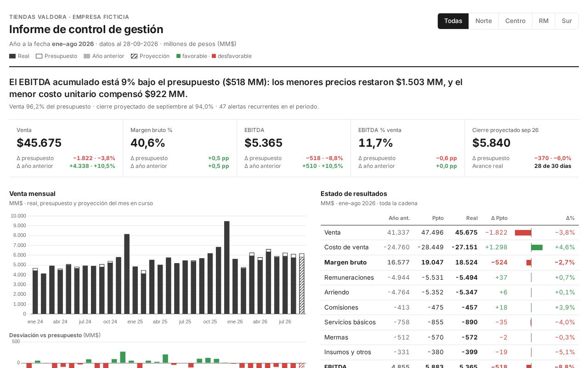Screen dimensions: 588x368
Task: Click Venta budget variance −1.822 · −3,8%
Action: pos(94,158)
